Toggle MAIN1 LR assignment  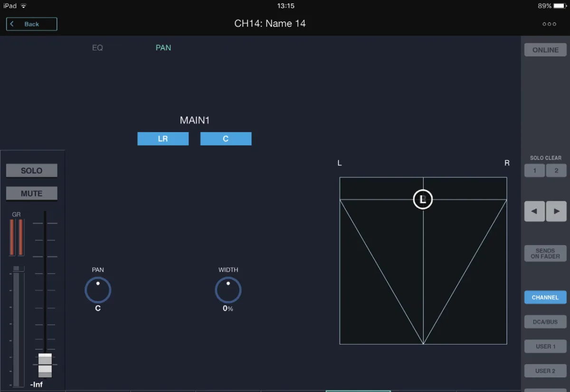point(163,139)
